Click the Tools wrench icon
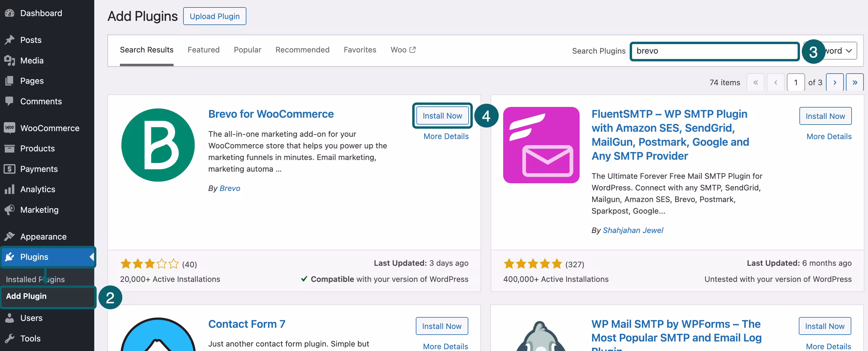 (10, 338)
